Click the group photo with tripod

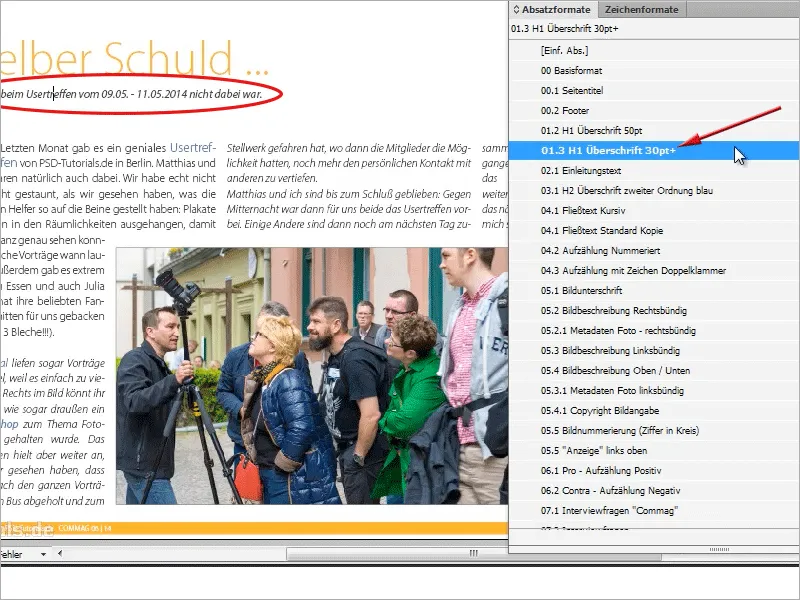(312, 376)
